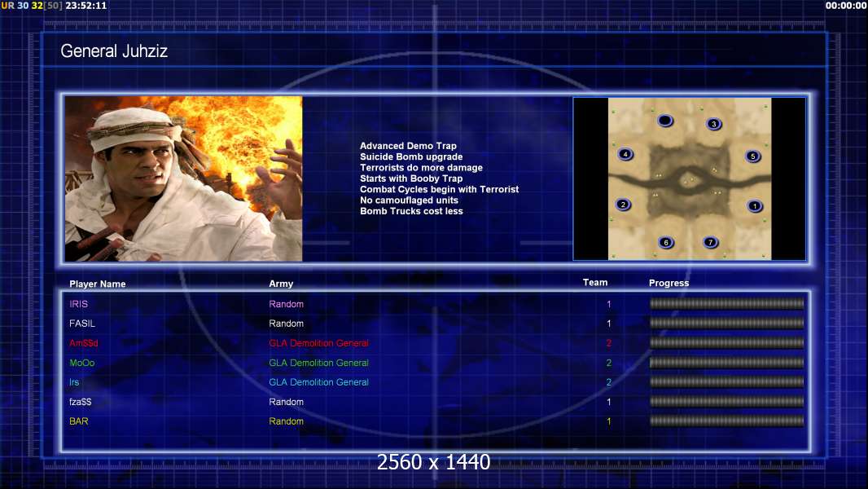The height and width of the screenshot is (489, 868).
Task: Click the Army column header
Action: 281,284
